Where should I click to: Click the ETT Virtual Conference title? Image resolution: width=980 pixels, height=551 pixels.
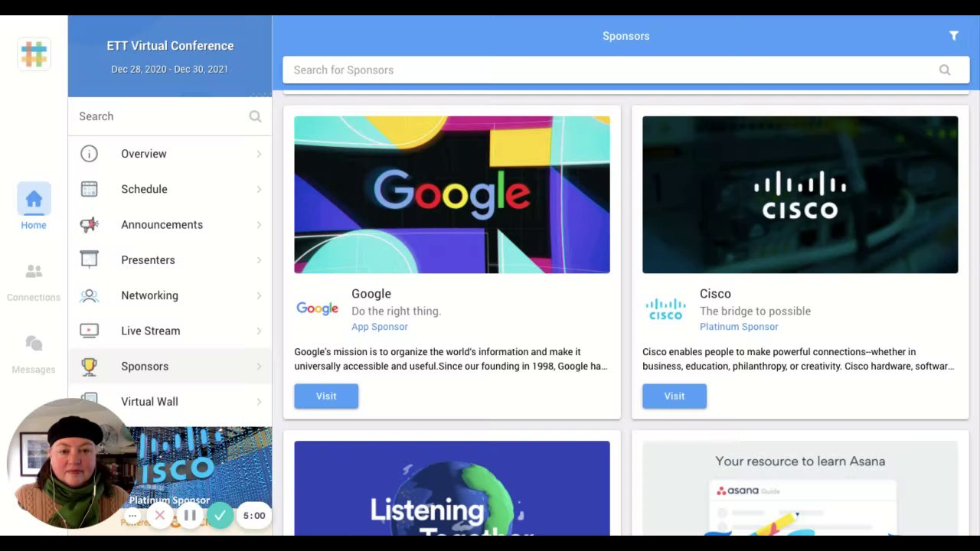coord(170,46)
